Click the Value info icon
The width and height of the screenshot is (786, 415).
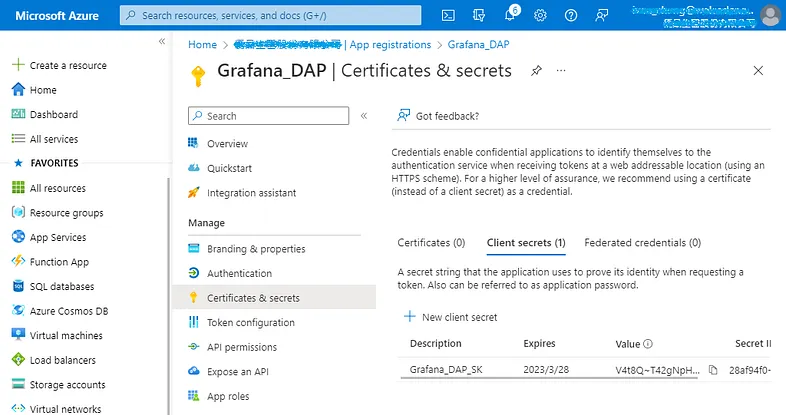coord(648,344)
